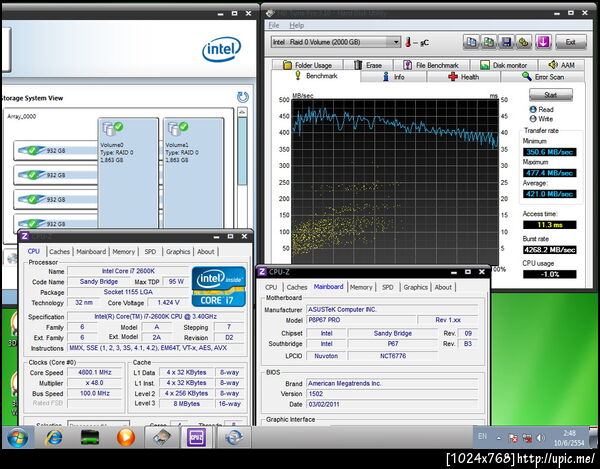The height and width of the screenshot is (469, 600).
Task: Click the purple down-arrow icon in HD Tune
Action: [543, 42]
